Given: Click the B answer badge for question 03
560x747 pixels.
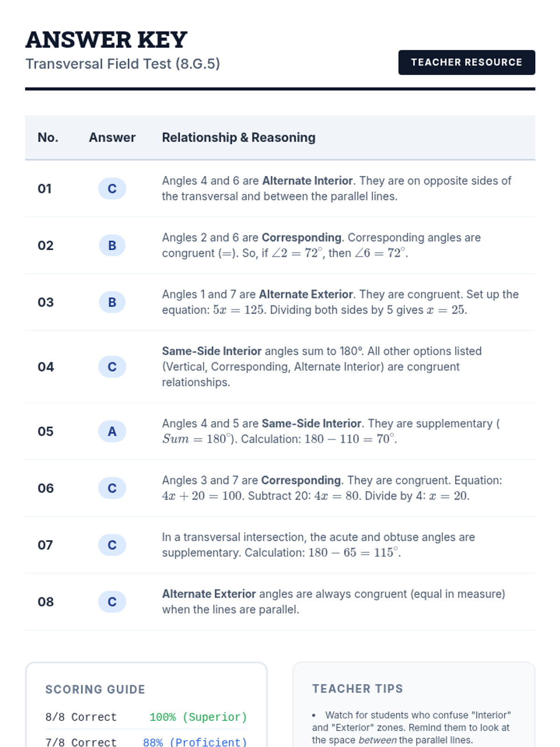Looking at the screenshot, I should [x=112, y=303].
